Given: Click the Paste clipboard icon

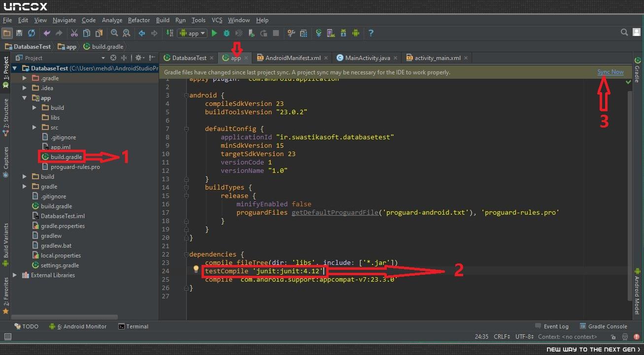Looking at the screenshot, I should tap(99, 33).
